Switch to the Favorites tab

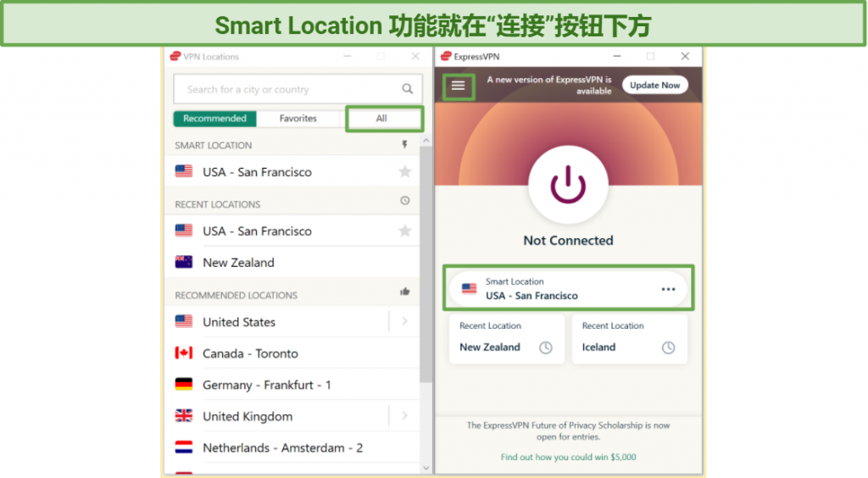(x=298, y=119)
